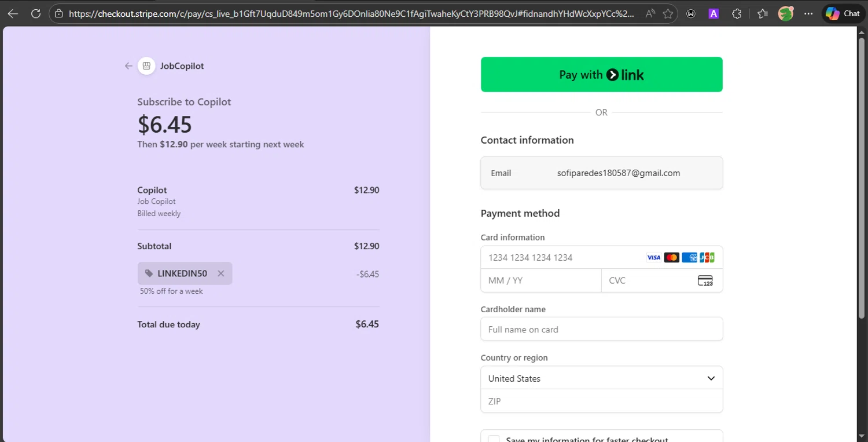The height and width of the screenshot is (442, 868).
Task: Click back arrow next to JobCopilot
Action: [x=128, y=66]
